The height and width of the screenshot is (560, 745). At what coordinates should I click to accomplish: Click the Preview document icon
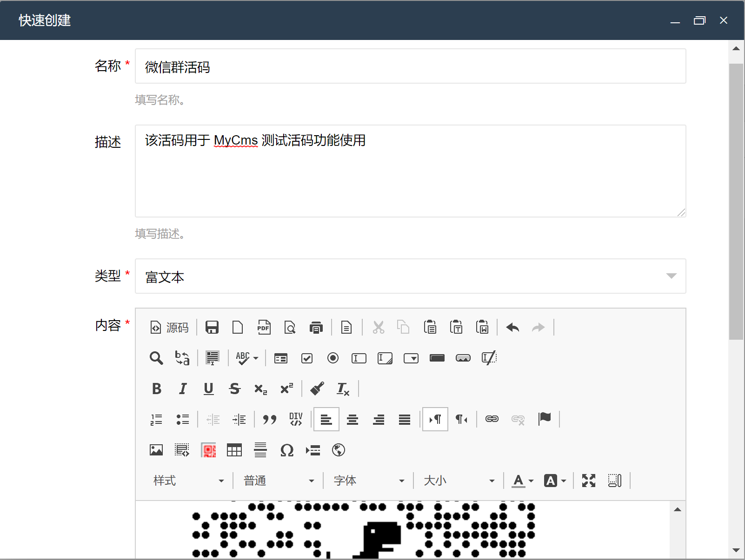tap(290, 328)
